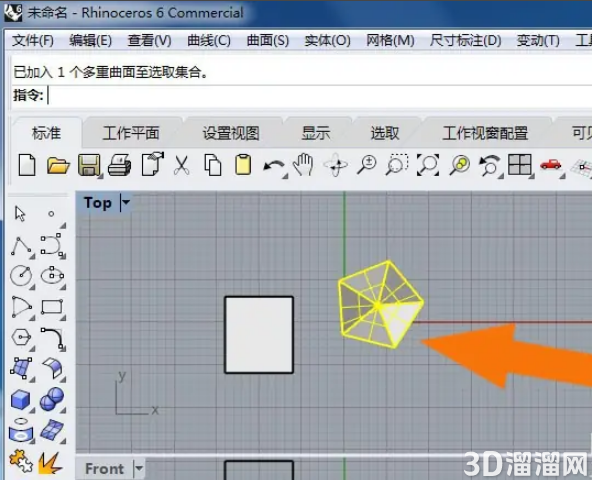Open the Top viewport dropdown arrow
This screenshot has height=480, width=592.
(x=126, y=202)
